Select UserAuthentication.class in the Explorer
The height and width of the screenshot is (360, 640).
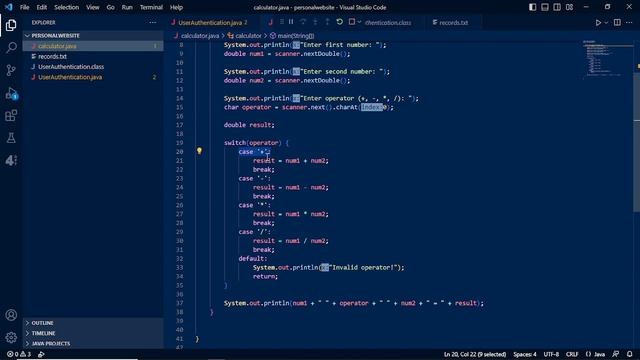[x=93, y=67]
